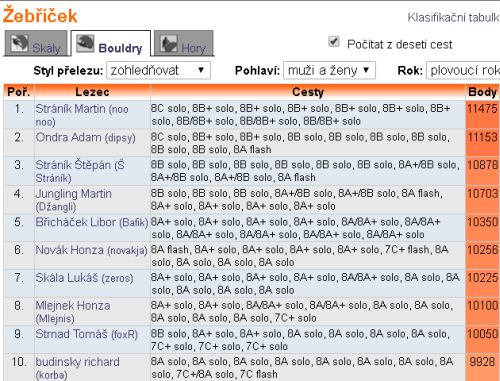
Task: Toggle the Počítat z deseti cest checkbox
Action: (334, 42)
